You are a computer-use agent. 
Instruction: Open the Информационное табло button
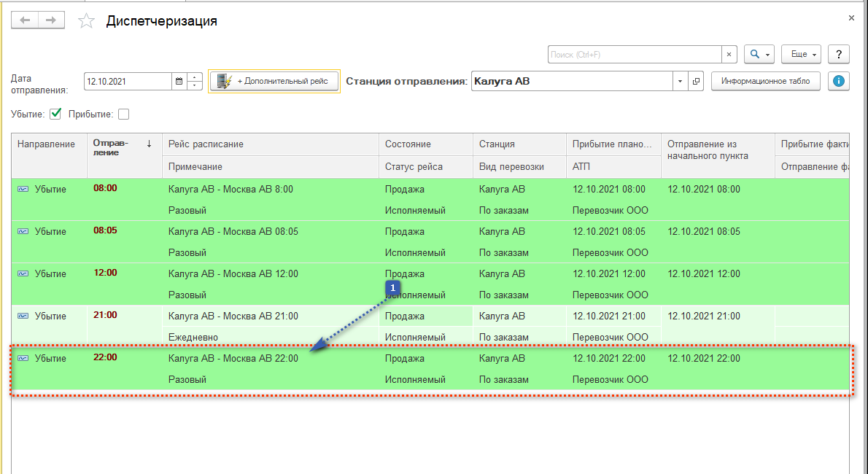click(x=765, y=81)
